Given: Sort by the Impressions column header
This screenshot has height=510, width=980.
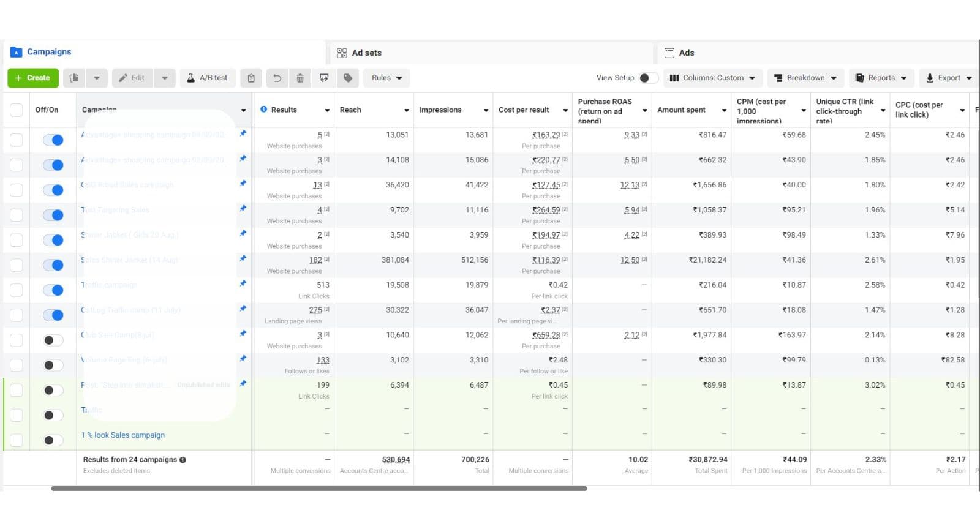Looking at the screenshot, I should tap(440, 110).
